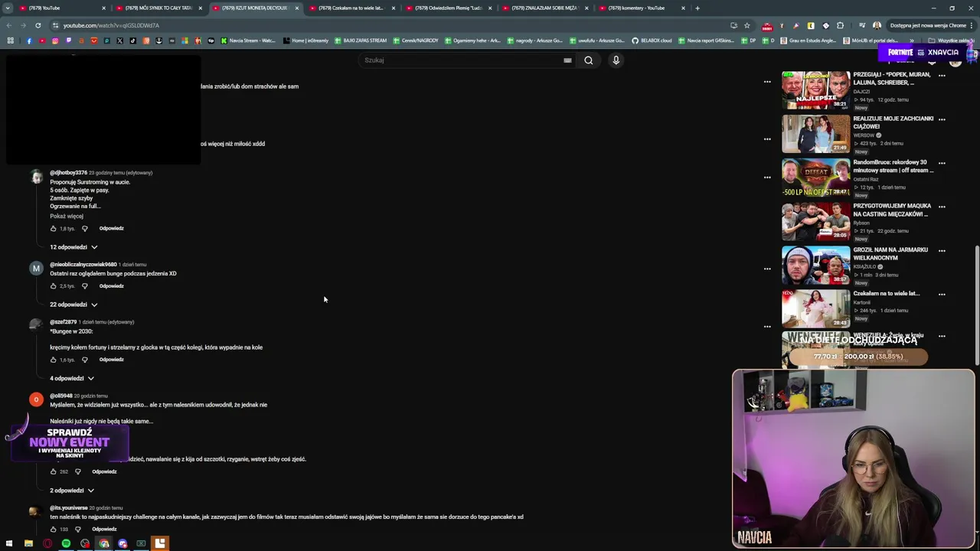Open a new browser tab with the plus button

point(697,8)
